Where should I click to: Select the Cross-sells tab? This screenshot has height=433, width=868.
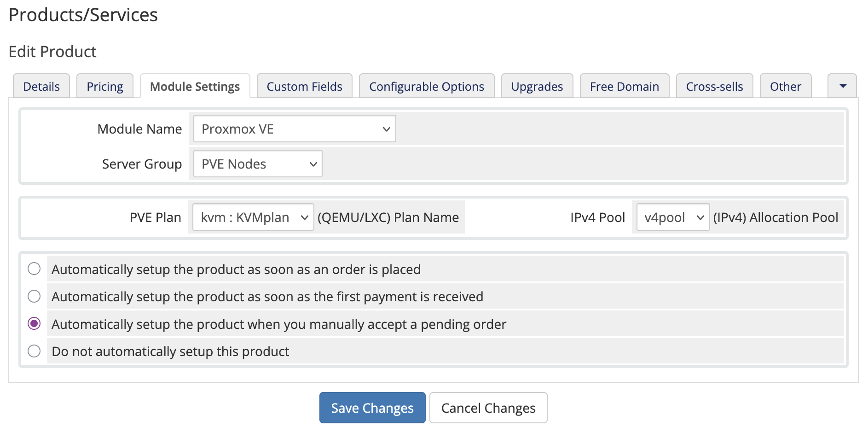tap(714, 86)
